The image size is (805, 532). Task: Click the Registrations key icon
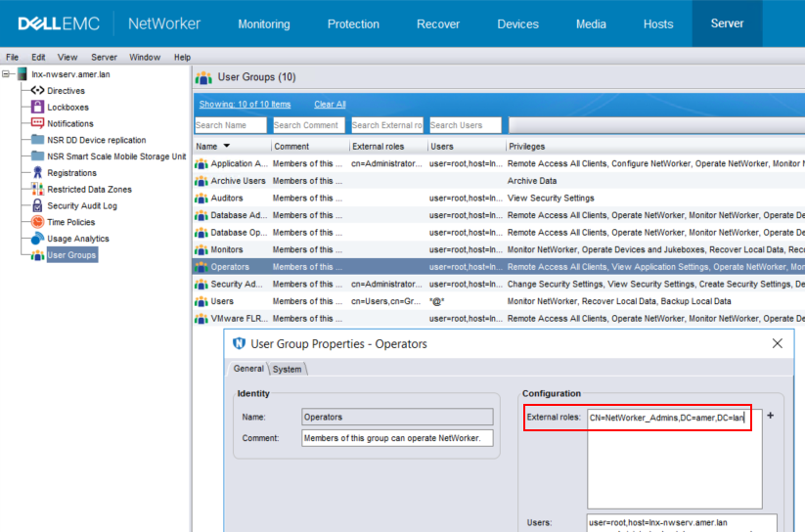pos(38,173)
